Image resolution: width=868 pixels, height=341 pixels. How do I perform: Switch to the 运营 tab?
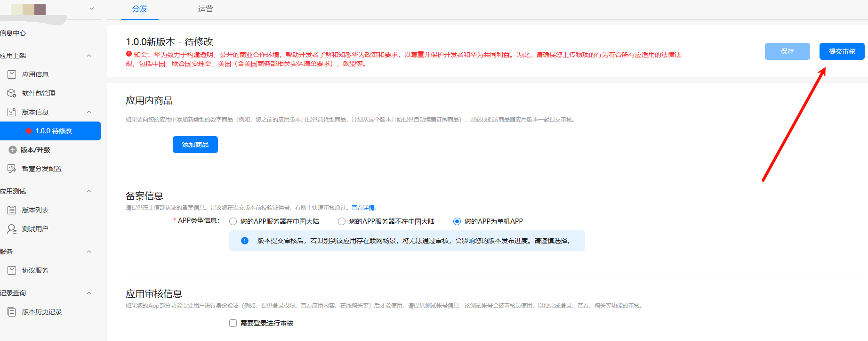tap(205, 9)
